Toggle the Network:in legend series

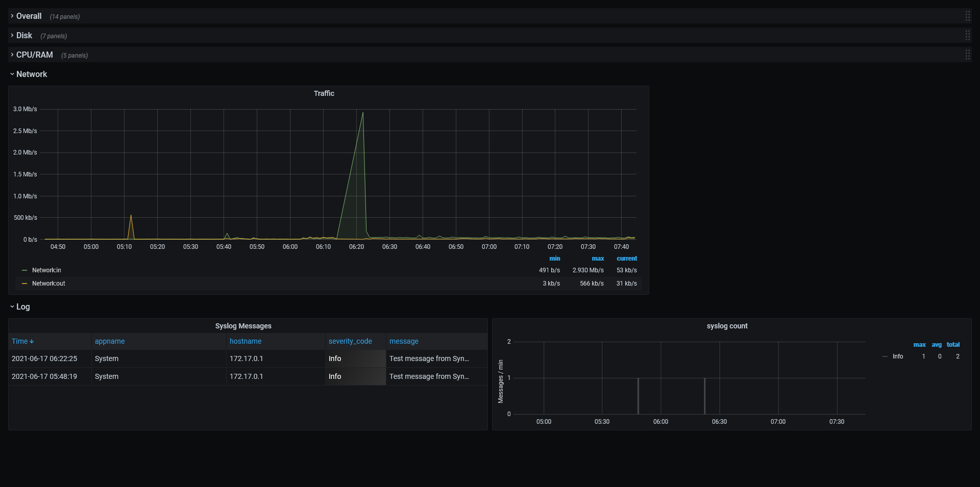click(46, 270)
